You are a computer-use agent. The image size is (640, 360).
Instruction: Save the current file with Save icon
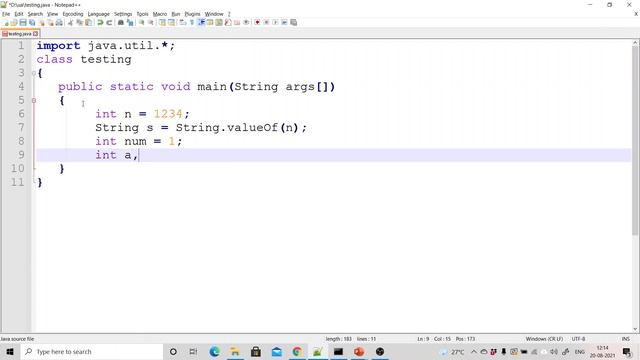pos(23,22)
